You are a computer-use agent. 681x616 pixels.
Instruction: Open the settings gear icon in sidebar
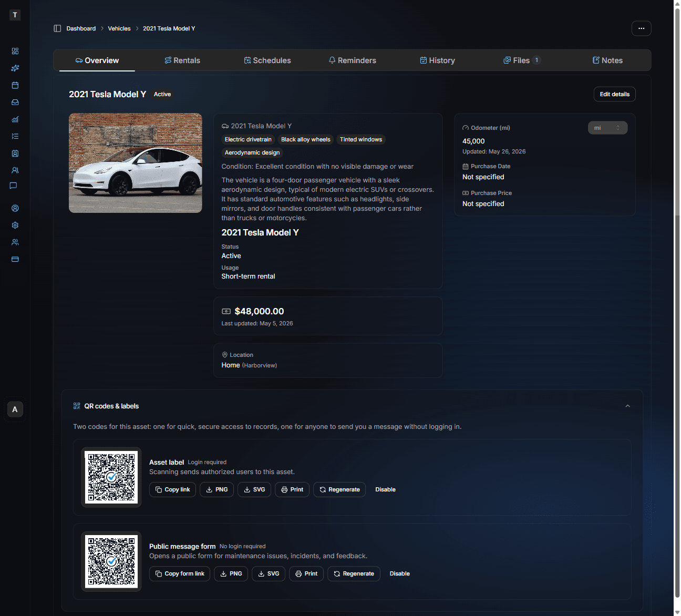(x=15, y=225)
